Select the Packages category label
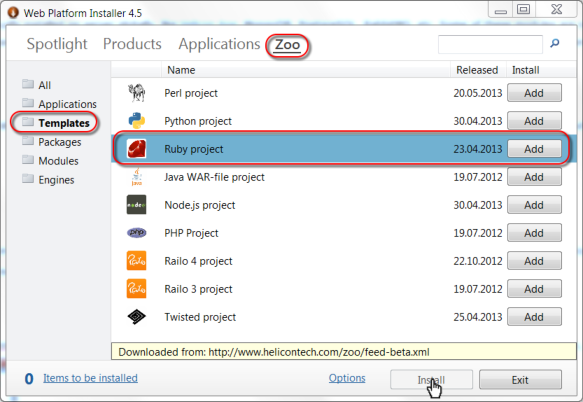Screen dimensions: 583x402 [59, 142]
